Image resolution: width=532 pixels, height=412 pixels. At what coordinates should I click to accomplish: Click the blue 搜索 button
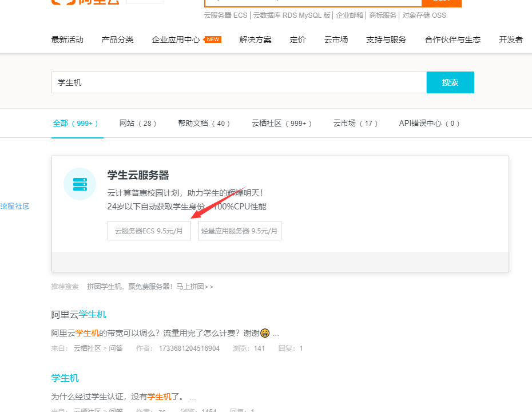pos(450,82)
